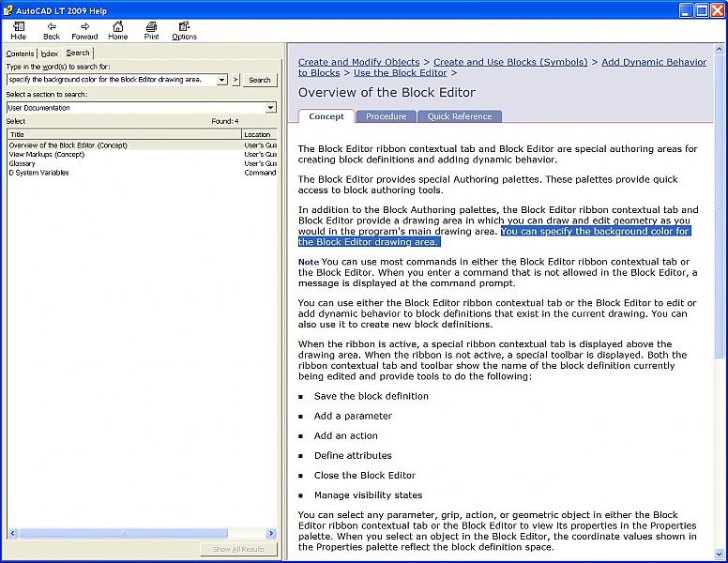Image resolution: width=728 pixels, height=563 pixels.
Task: Click the content pane scroll down arrow
Action: pos(720,554)
